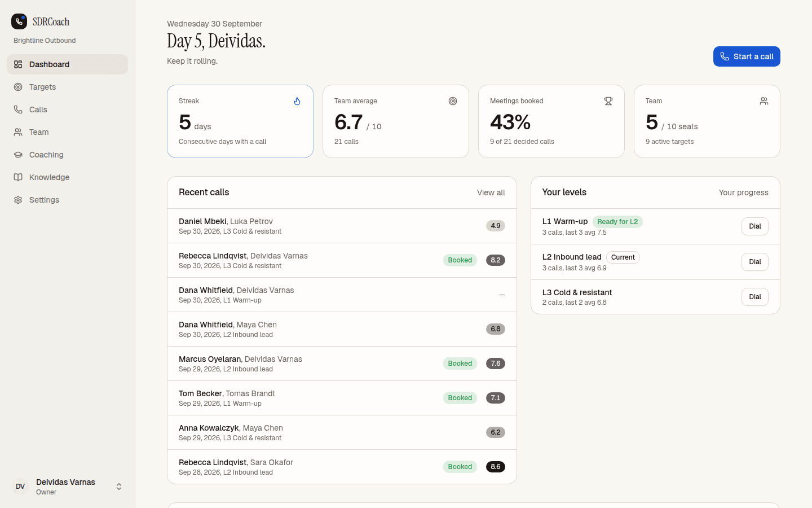
Task: Click the Team people icon in sidebar
Action: pyautogui.click(x=18, y=132)
